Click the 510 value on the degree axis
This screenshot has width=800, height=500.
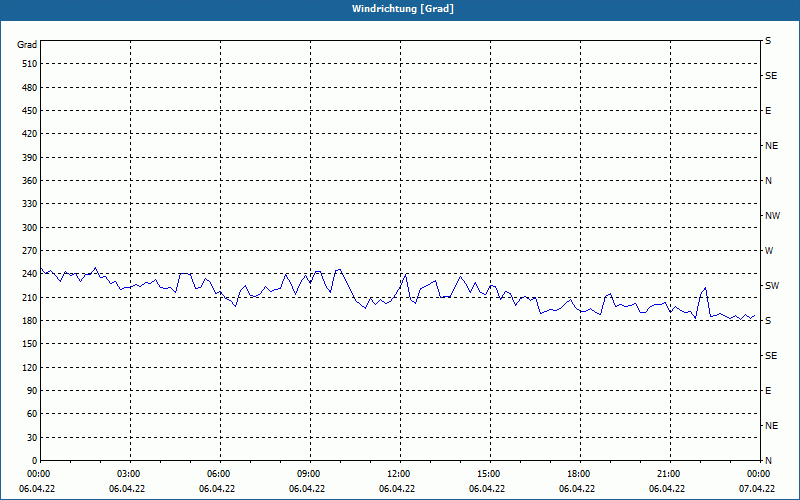coord(29,64)
